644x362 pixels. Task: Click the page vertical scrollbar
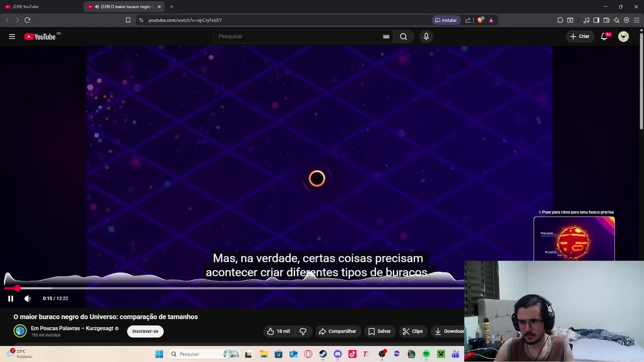(641, 80)
